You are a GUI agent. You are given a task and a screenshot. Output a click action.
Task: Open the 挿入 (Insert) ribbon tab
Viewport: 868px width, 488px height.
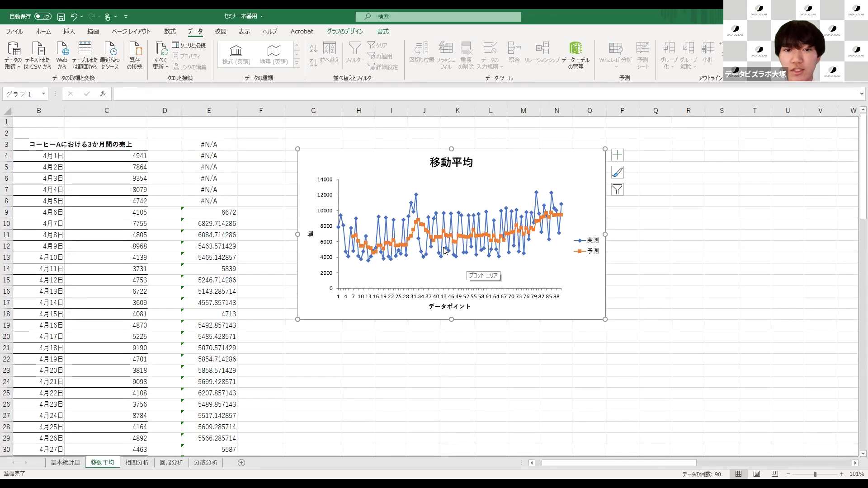tap(69, 31)
